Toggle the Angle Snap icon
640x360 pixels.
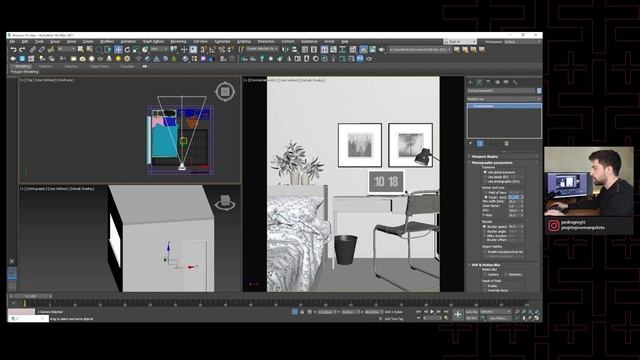212,49
